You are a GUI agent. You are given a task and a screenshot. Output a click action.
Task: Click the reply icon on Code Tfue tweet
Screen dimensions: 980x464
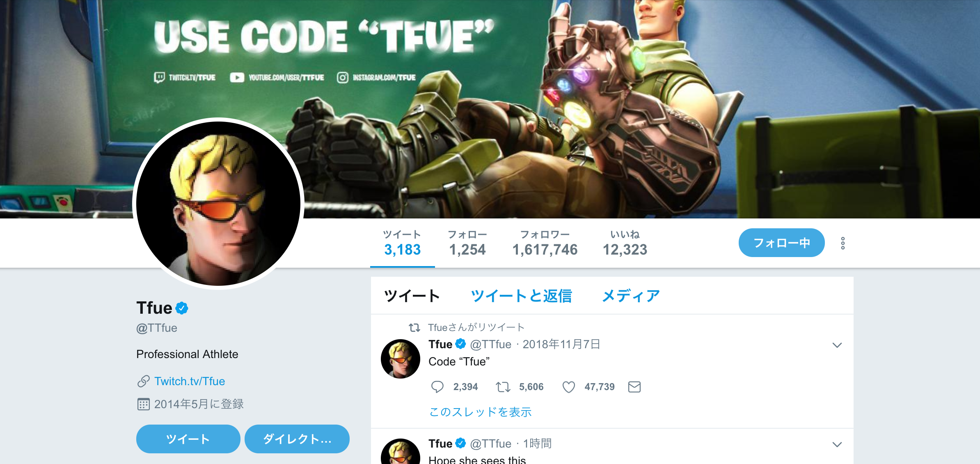click(x=437, y=387)
